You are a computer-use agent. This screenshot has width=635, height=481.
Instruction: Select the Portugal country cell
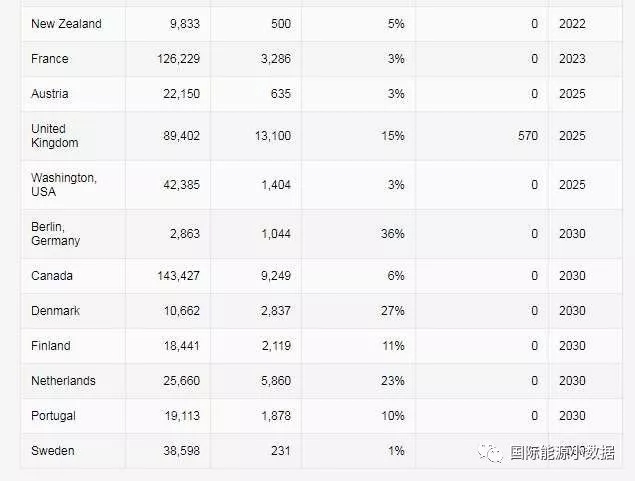click(53, 416)
